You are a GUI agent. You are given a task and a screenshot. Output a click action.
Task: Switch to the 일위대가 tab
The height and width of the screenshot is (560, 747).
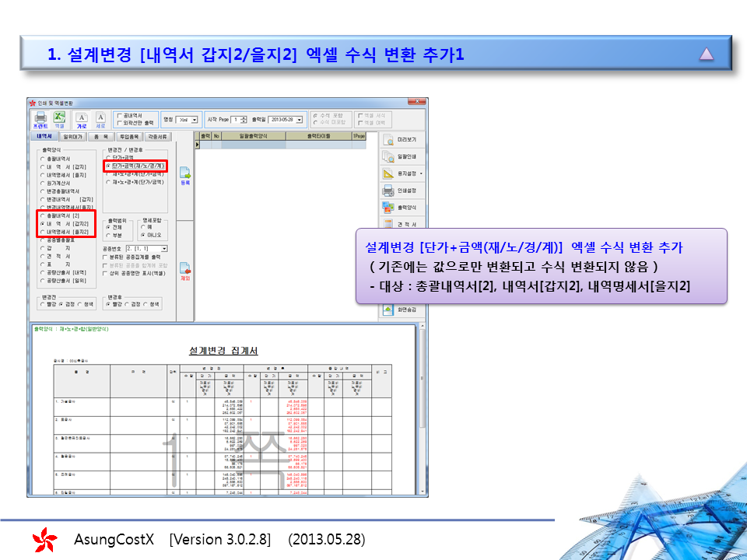coord(72,135)
